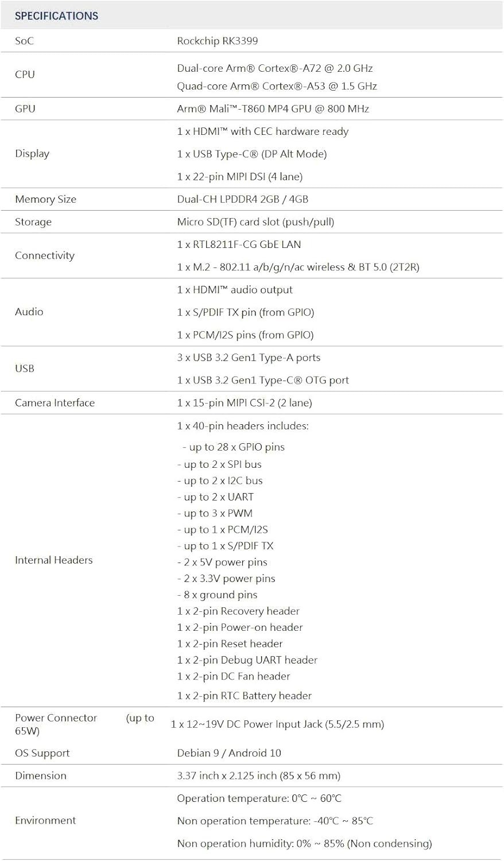Click the M.2 802.11 wireless & BT 5.0 line
This screenshot has width=504, height=861.
point(298,267)
